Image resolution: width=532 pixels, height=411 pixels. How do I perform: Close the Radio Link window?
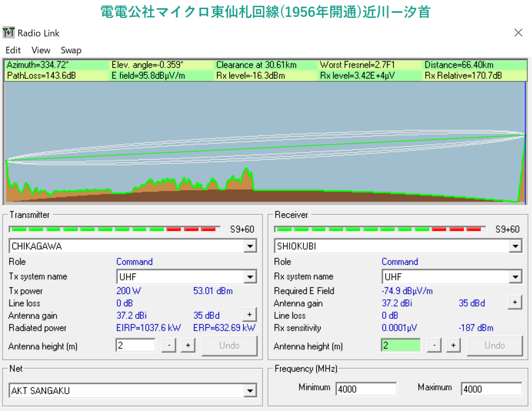tap(518, 33)
